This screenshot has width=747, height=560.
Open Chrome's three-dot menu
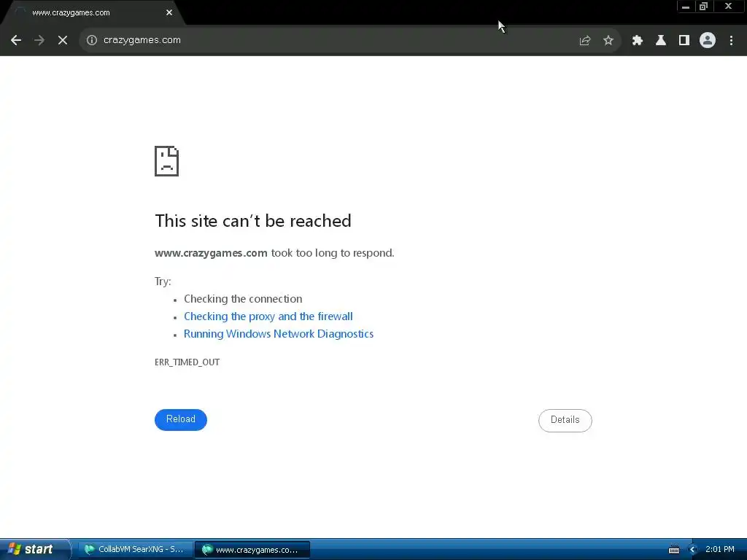pos(731,41)
